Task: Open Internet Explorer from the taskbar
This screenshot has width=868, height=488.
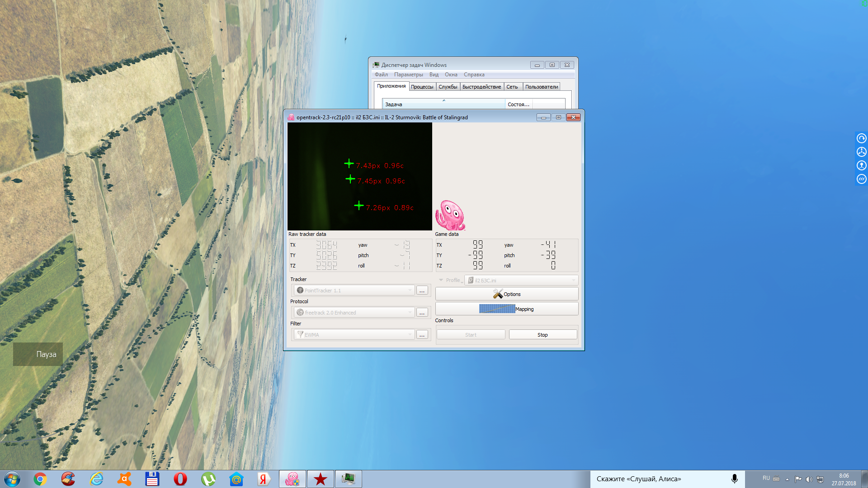Action: 96,479
